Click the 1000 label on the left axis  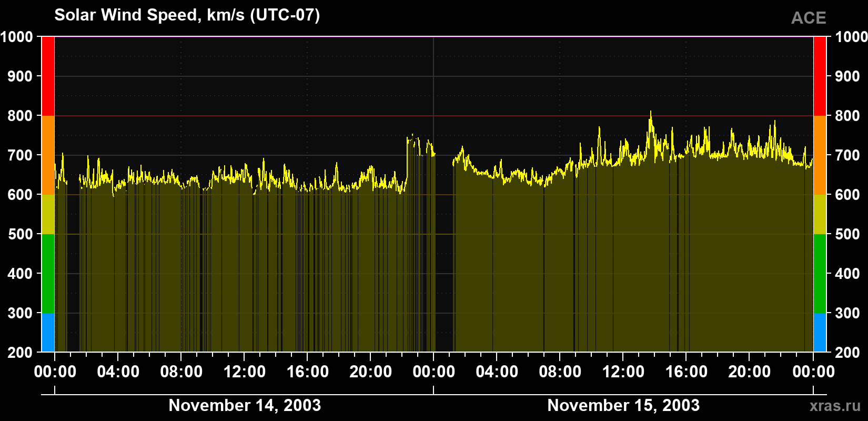tap(17, 37)
